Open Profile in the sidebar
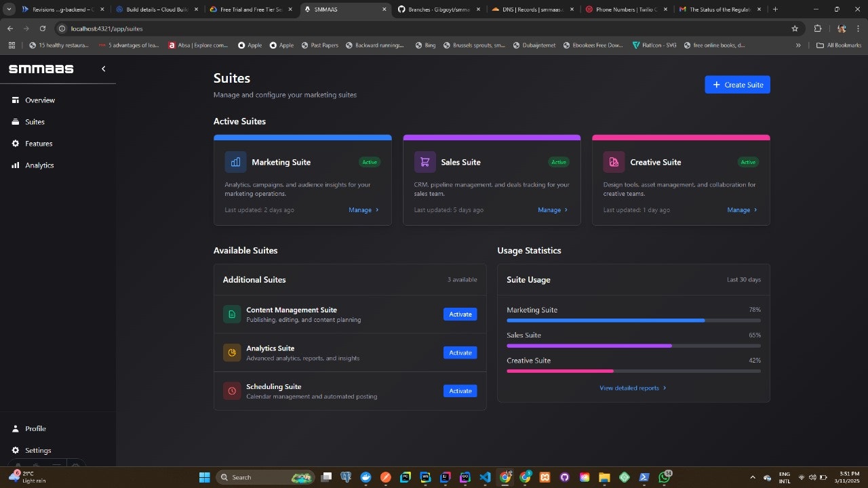Viewport: 868px width, 488px height. coord(58,428)
